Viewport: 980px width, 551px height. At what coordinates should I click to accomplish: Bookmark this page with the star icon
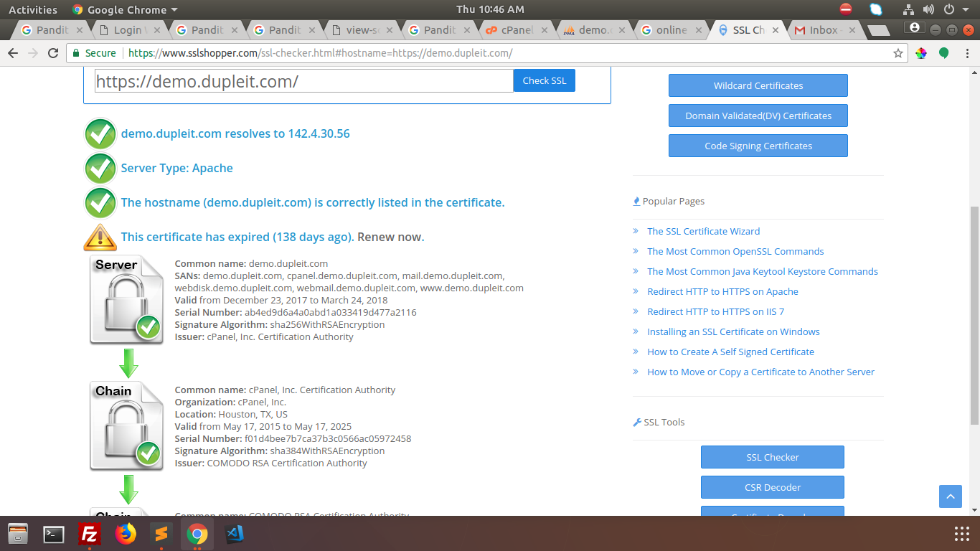897,53
